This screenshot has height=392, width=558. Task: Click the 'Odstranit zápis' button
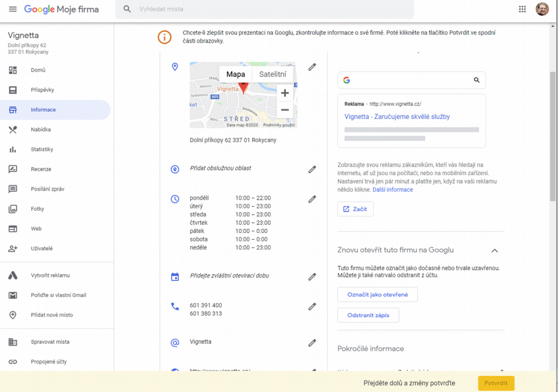[x=369, y=315]
